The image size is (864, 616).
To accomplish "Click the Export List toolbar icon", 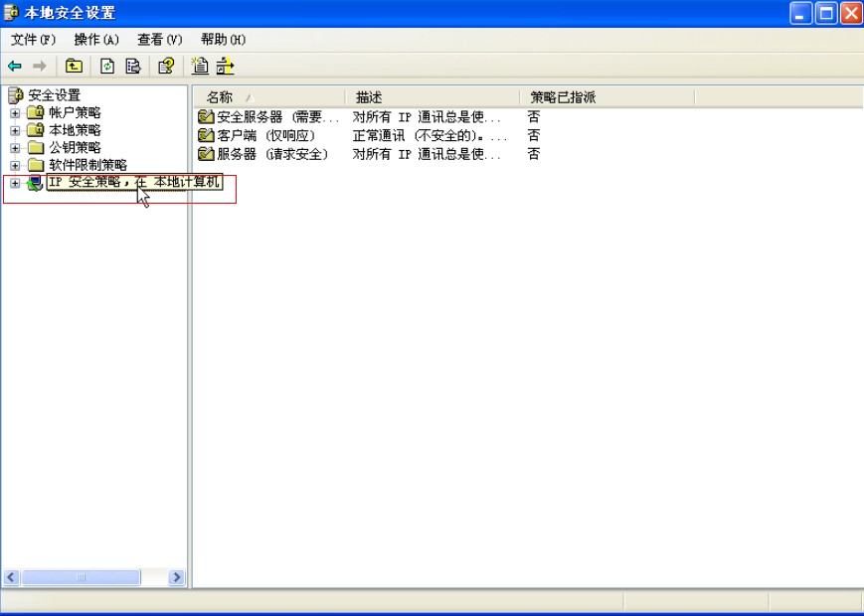I will click(133, 66).
